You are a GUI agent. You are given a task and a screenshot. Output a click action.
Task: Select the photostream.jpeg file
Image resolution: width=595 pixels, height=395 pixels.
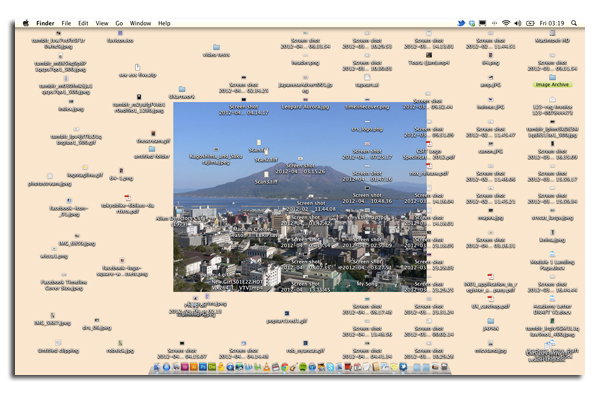[x=50, y=180]
